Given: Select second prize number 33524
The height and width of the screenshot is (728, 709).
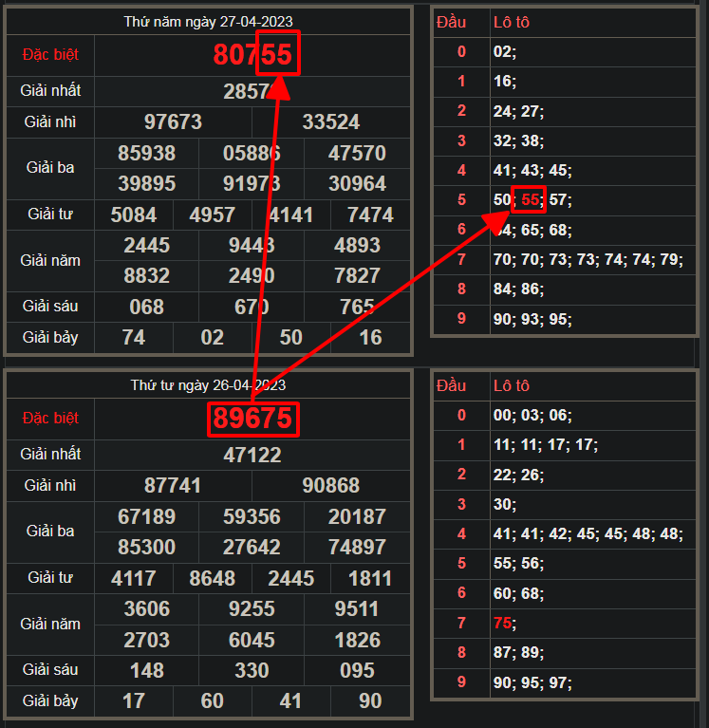Looking at the screenshot, I should (x=331, y=121).
